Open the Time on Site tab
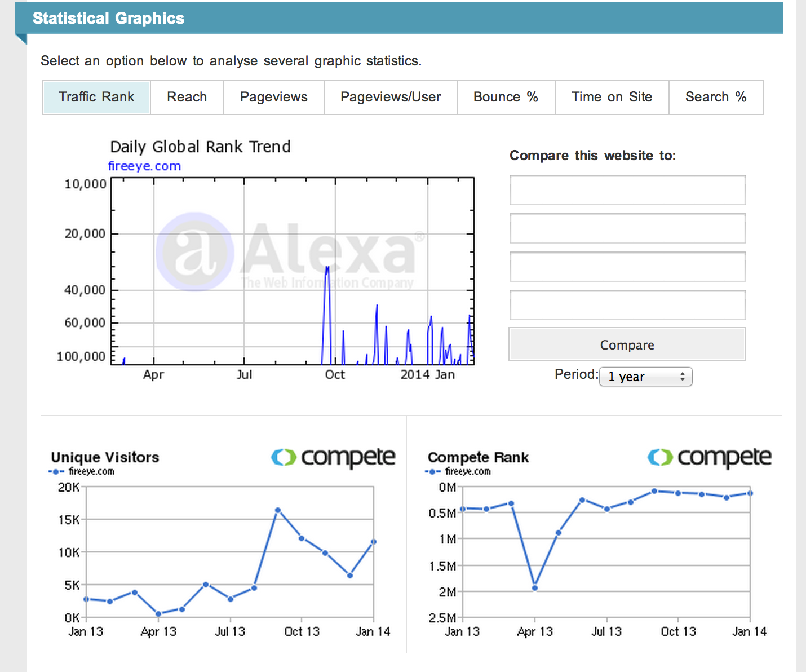Image resolution: width=806 pixels, height=672 pixels. (x=612, y=98)
